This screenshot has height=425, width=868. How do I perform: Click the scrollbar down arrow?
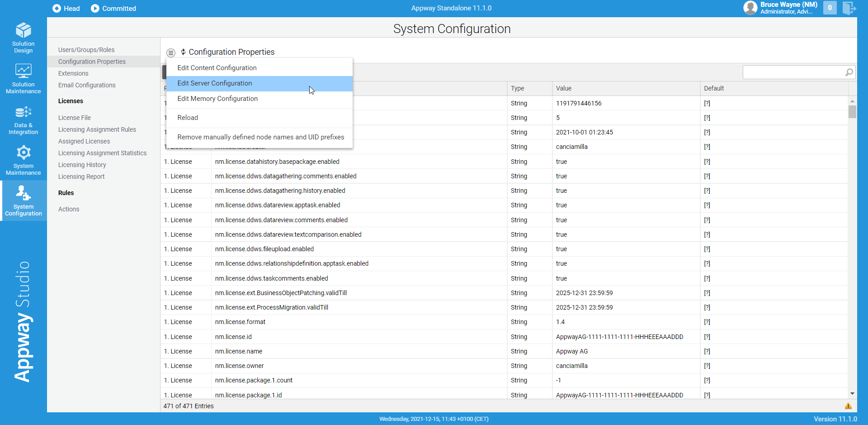pyautogui.click(x=852, y=393)
